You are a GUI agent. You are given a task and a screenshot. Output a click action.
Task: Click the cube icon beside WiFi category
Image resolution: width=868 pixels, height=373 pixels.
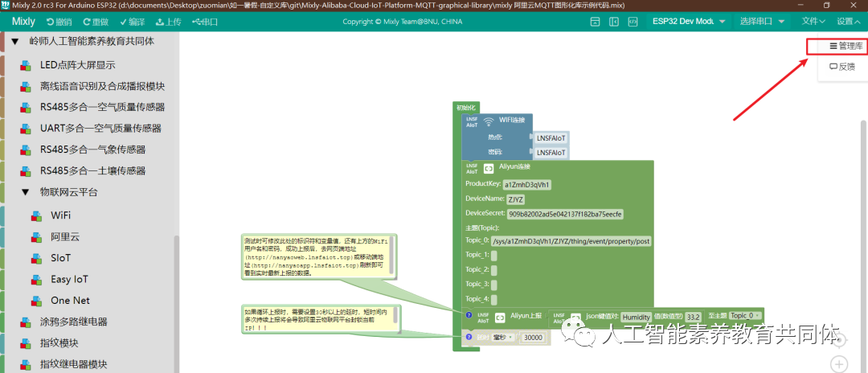pyautogui.click(x=36, y=215)
